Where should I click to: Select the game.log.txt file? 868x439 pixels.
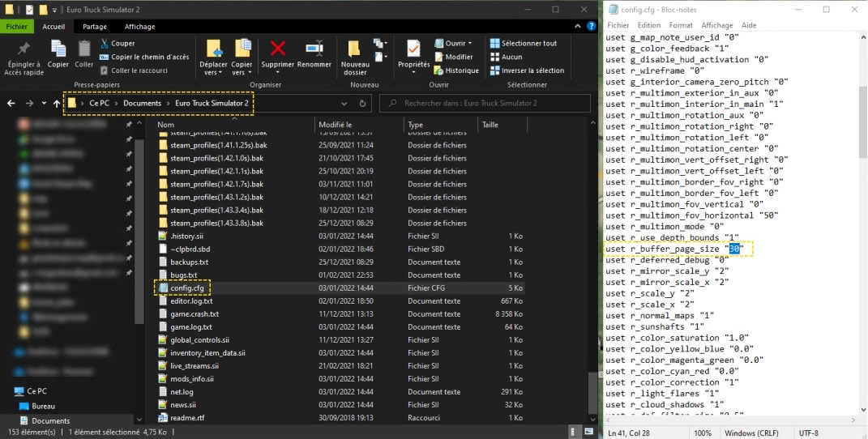[x=191, y=326]
